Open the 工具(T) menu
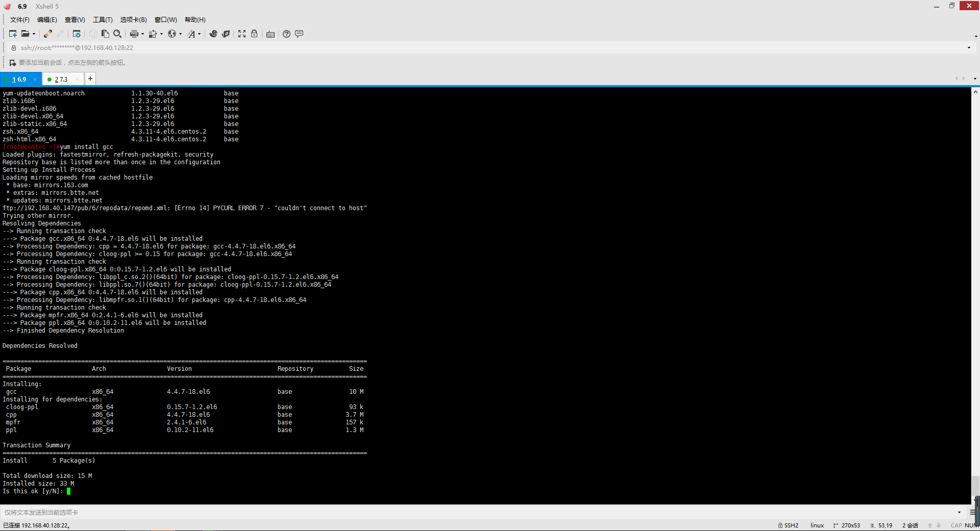 (103, 20)
